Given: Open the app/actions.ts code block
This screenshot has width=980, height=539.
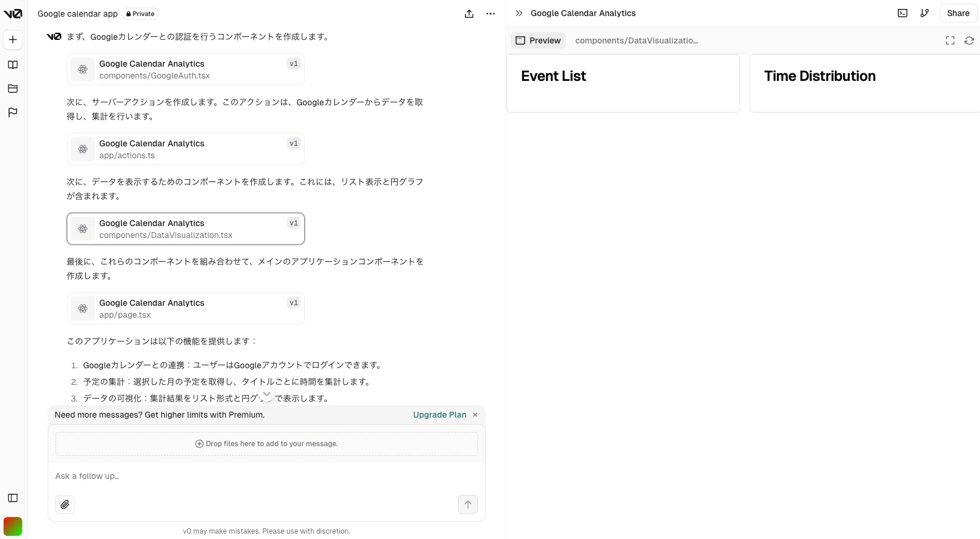Looking at the screenshot, I should point(186,149).
